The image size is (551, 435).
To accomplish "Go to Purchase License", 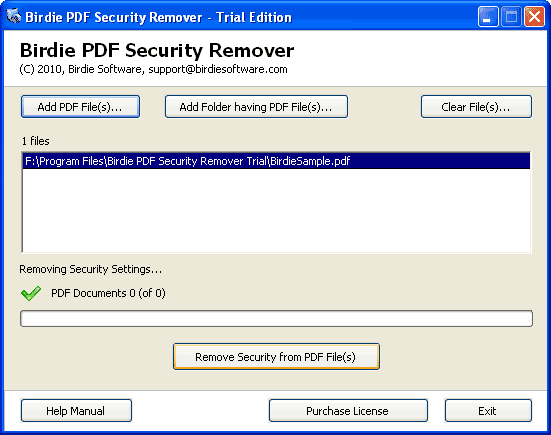I will click(x=348, y=410).
